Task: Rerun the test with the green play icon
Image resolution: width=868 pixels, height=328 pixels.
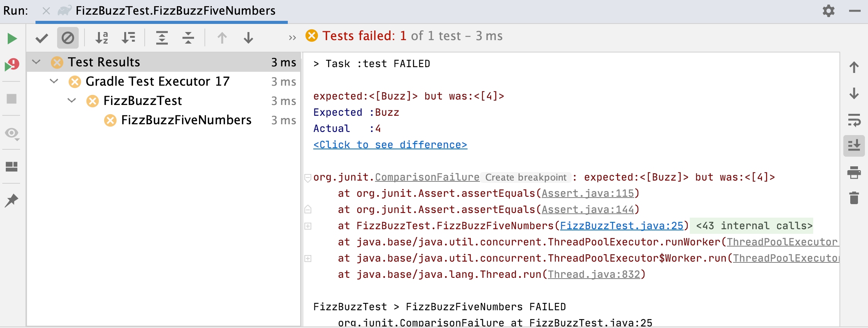Action: (x=12, y=38)
